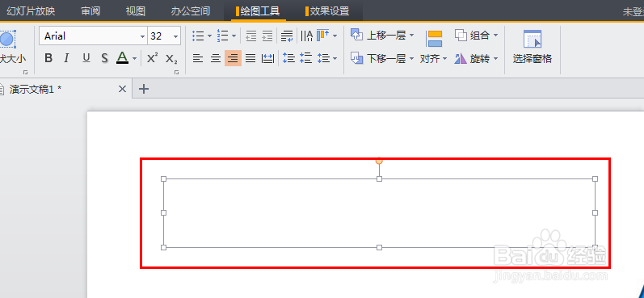Add a new document tab with plus
Screen dimensions: 644x298
(x=143, y=89)
